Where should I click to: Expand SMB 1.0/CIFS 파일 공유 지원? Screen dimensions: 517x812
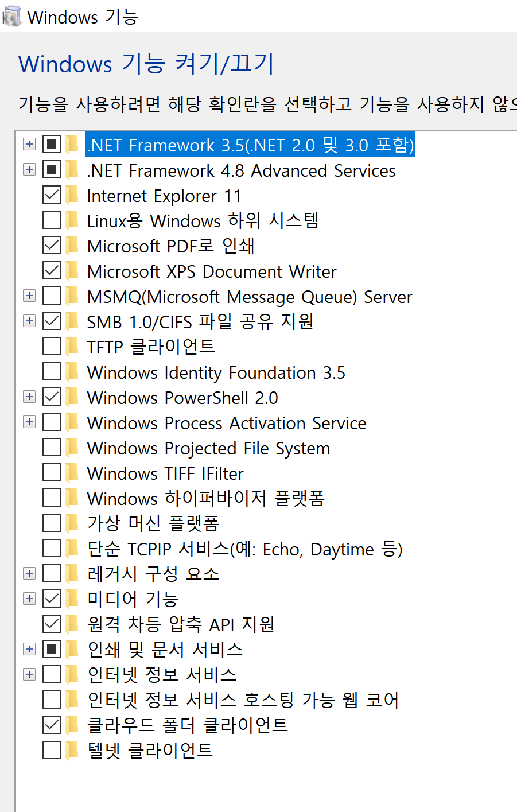click(29, 321)
